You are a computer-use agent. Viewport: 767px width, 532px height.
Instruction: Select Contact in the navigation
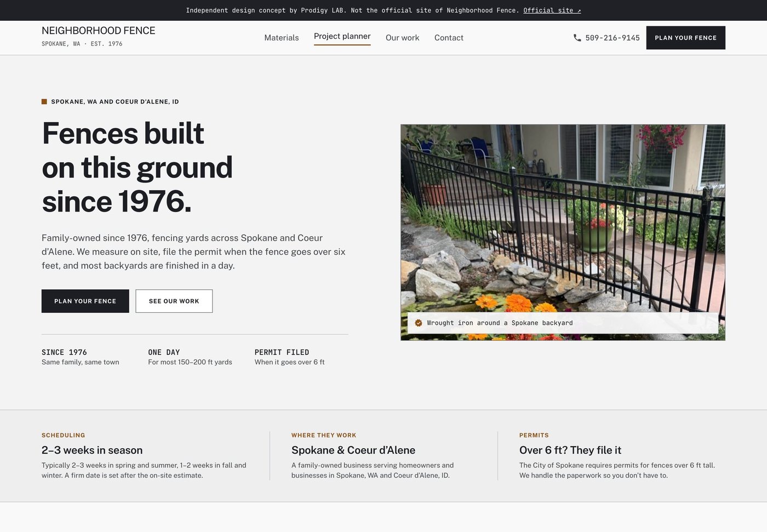449,38
